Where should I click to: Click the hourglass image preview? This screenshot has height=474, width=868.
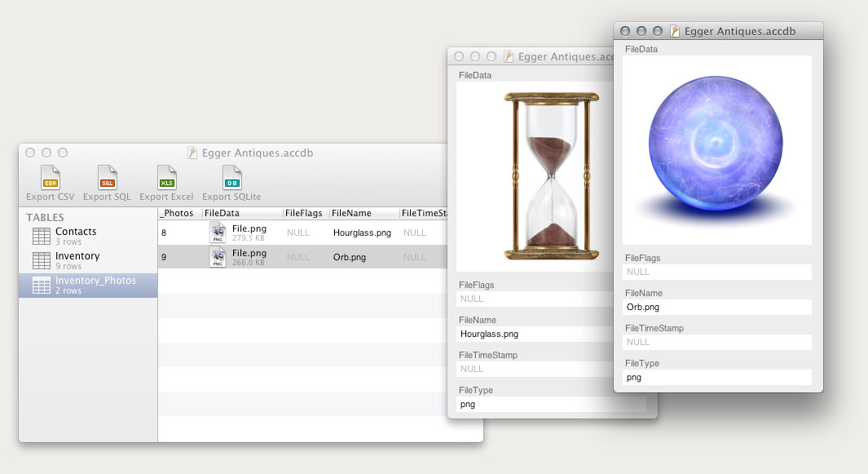(551, 176)
